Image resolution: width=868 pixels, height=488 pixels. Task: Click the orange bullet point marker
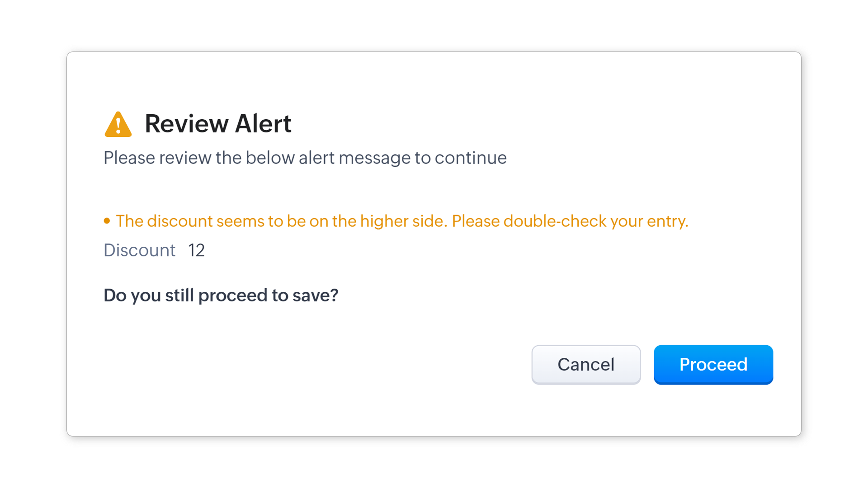tap(107, 221)
